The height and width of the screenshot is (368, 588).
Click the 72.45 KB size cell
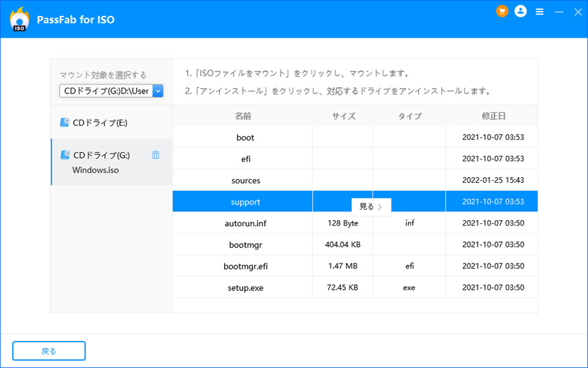(343, 287)
